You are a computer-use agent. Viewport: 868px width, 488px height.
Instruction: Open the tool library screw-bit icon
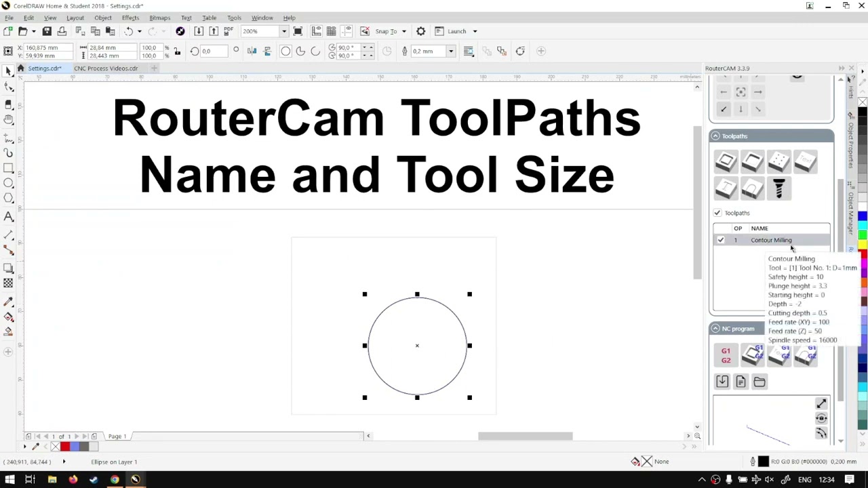pos(778,188)
